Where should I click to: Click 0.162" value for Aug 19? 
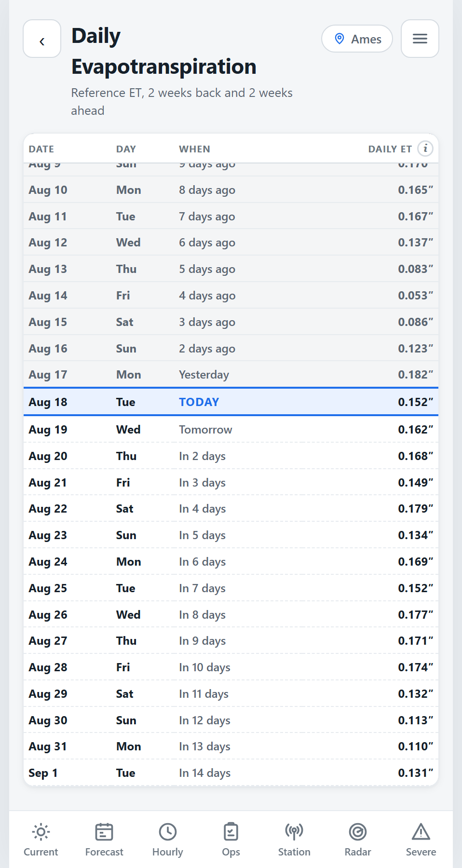(415, 430)
